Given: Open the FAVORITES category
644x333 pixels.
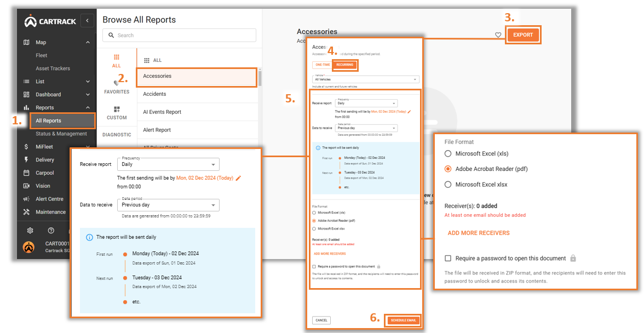Looking at the screenshot, I should point(117,87).
